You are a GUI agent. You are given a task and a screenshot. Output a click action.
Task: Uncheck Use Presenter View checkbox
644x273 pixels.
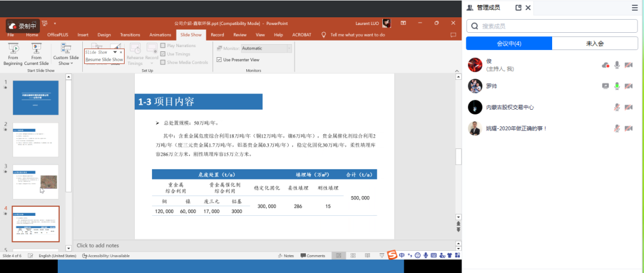click(x=219, y=60)
